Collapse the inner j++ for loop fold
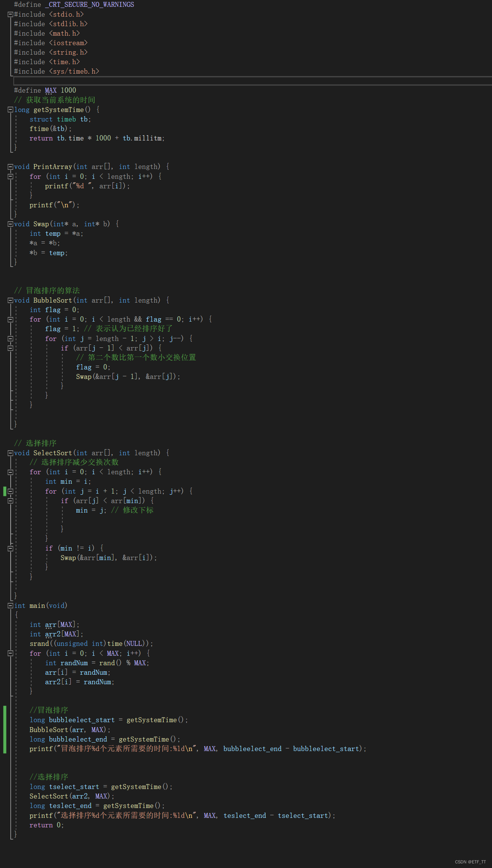The width and height of the screenshot is (492, 868). pyautogui.click(x=11, y=491)
